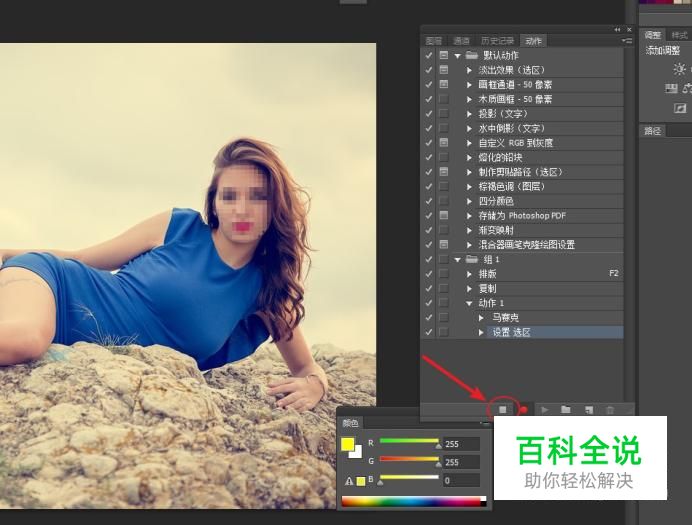Click the yellow foreground color swatch

[348, 444]
